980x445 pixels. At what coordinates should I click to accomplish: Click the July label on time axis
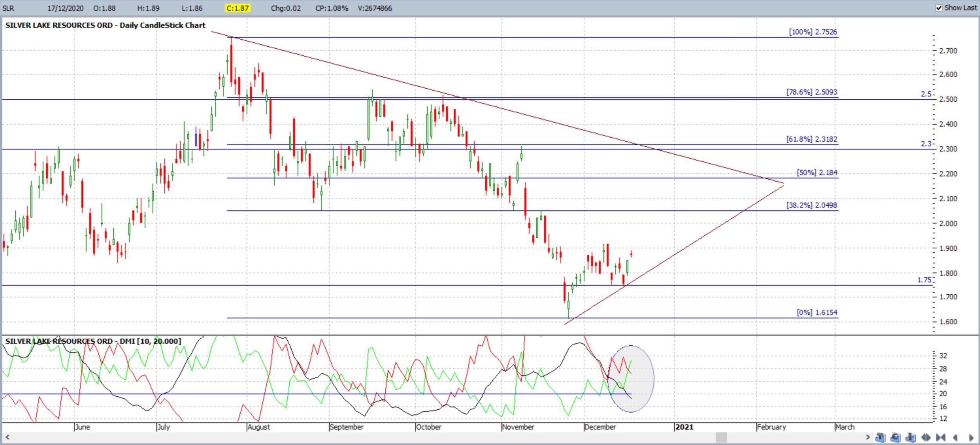pyautogui.click(x=163, y=427)
